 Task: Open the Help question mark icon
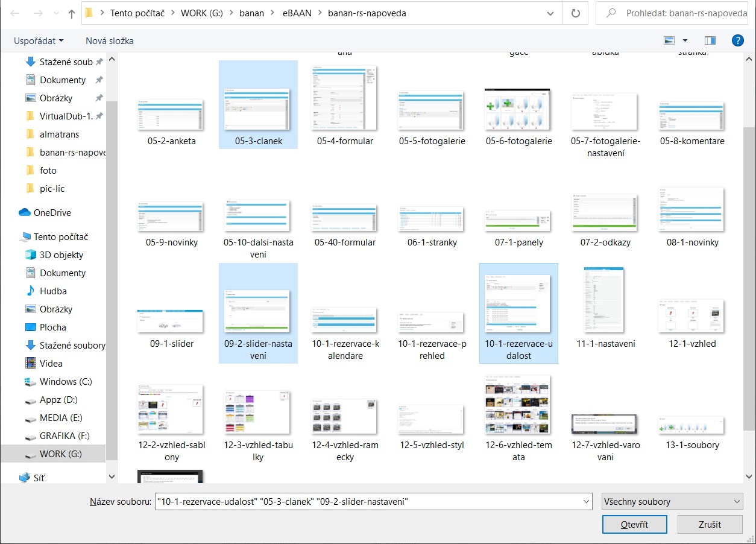tap(737, 40)
